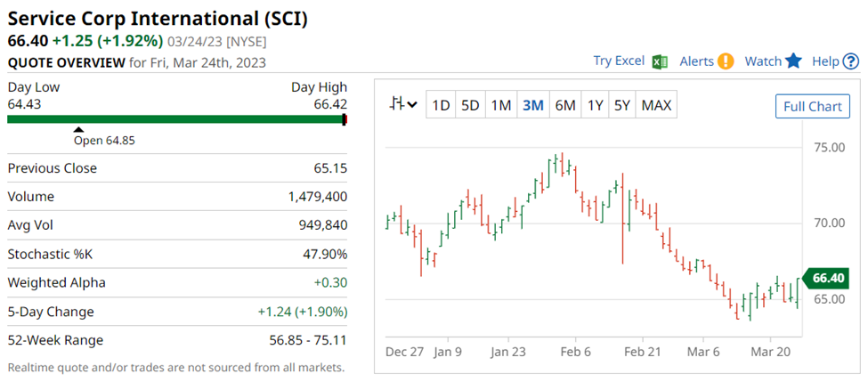Click the realtime quote disclaimer text
This screenshot has width=868, height=382.
pyautogui.click(x=176, y=368)
